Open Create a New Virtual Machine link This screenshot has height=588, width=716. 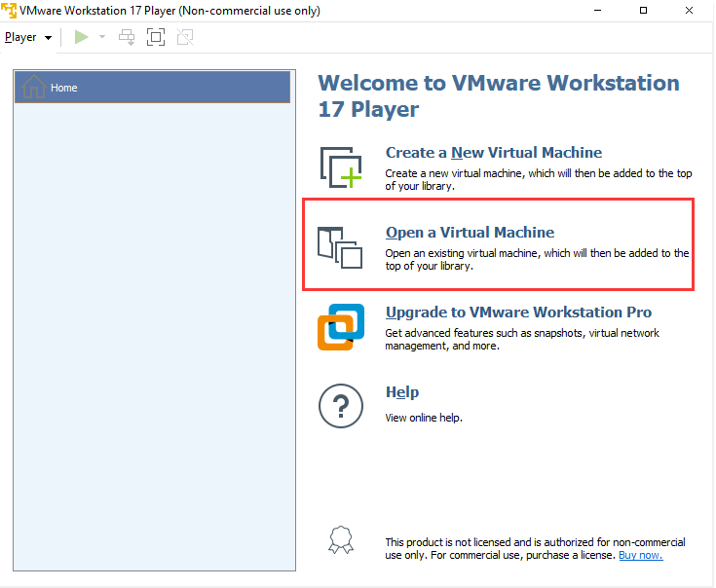[494, 153]
